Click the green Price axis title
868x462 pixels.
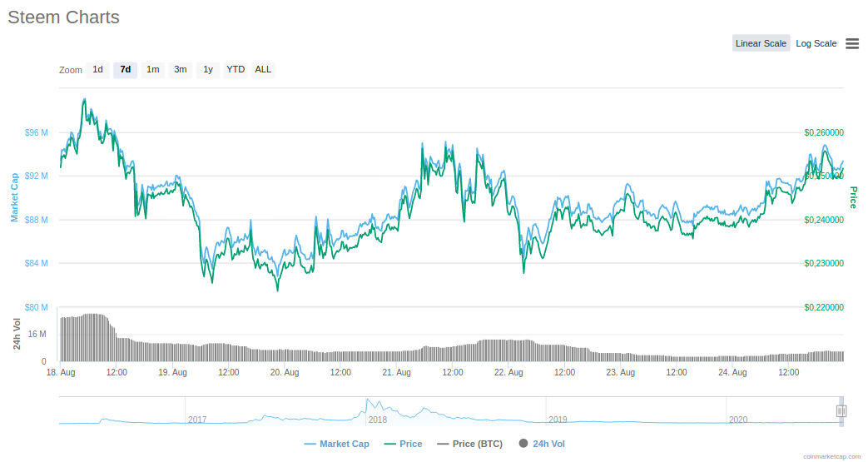pyautogui.click(x=853, y=197)
